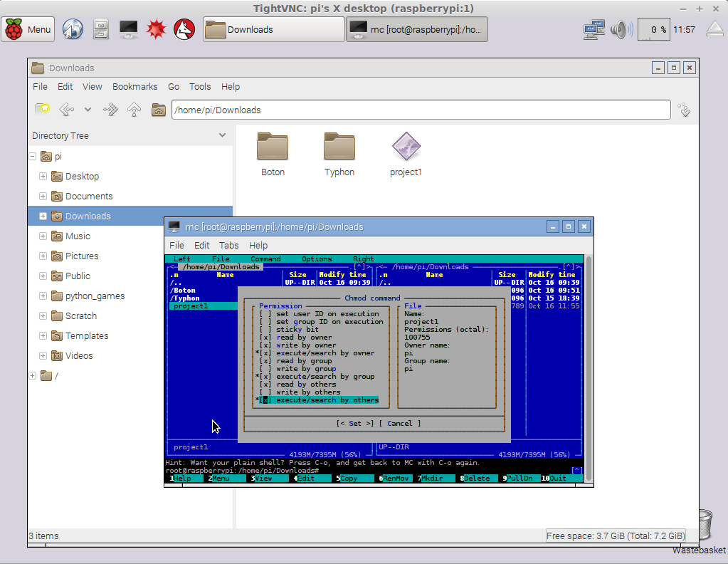The height and width of the screenshot is (564, 728).
Task: Toggle sticky bit checkbox
Action: pyautogui.click(x=265, y=330)
